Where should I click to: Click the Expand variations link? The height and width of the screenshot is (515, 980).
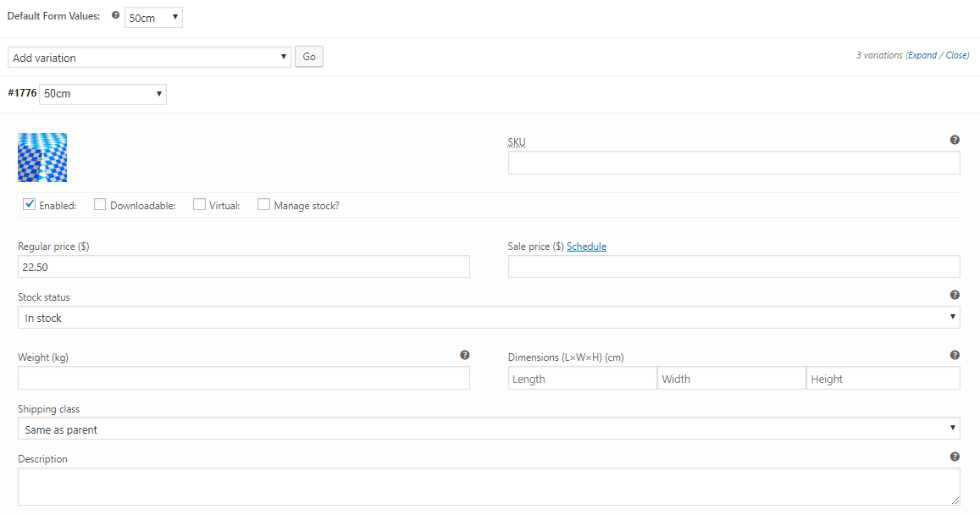pos(922,55)
